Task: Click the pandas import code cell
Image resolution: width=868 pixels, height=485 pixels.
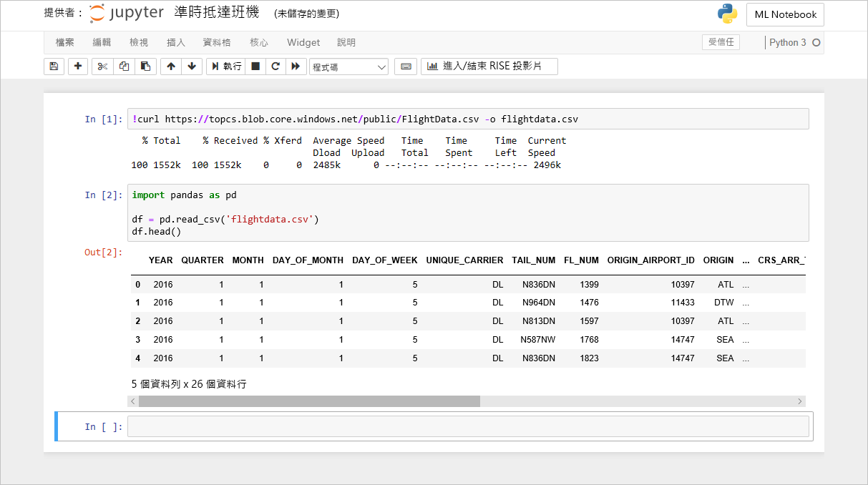Action: click(468, 213)
